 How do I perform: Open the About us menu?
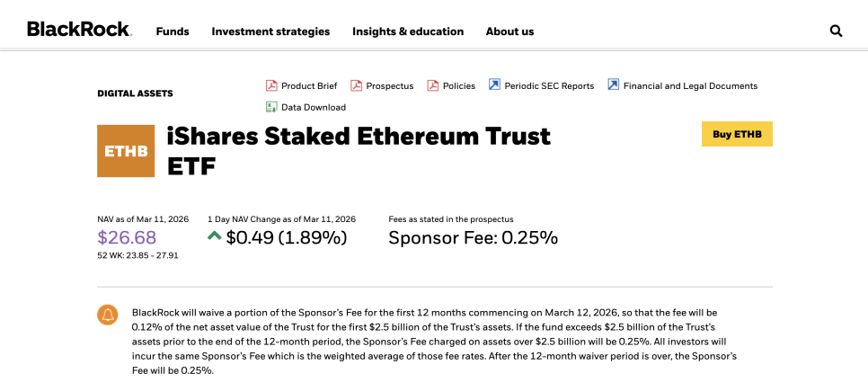(509, 31)
